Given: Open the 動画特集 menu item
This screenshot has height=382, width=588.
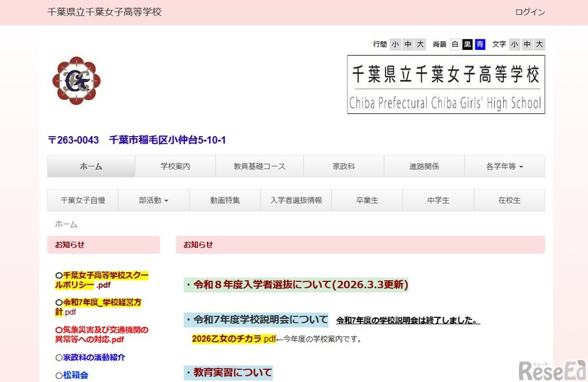Looking at the screenshot, I should [x=225, y=200].
